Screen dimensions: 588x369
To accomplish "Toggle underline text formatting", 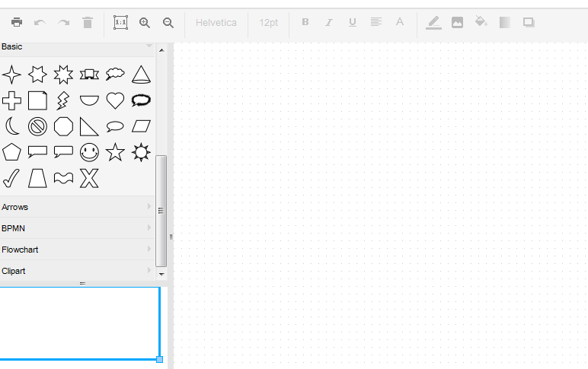I will tap(353, 23).
